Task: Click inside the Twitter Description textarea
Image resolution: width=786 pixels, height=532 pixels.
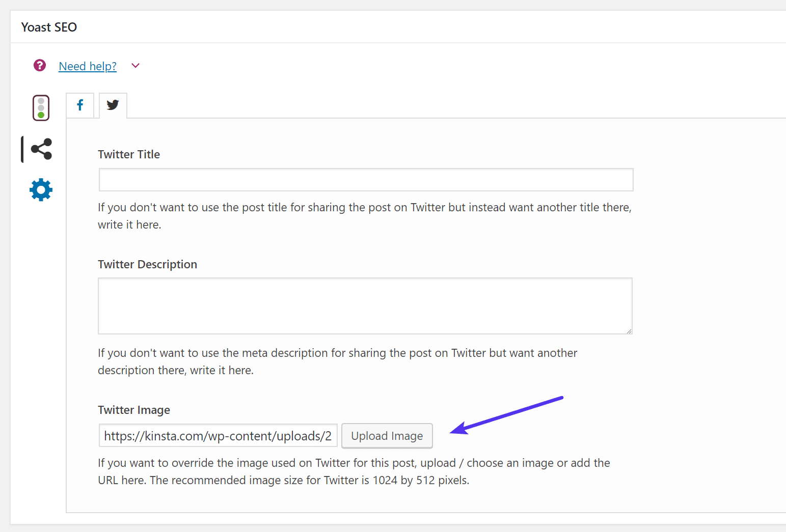Action: coord(365,306)
